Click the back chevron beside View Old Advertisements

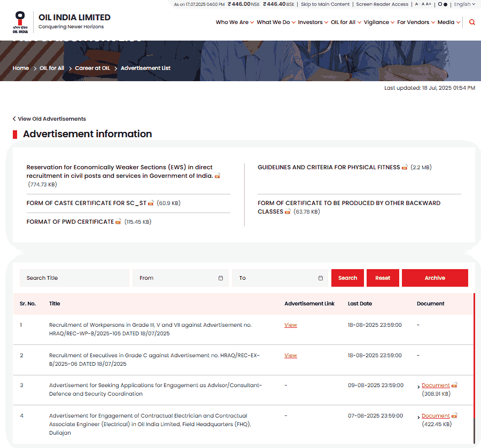tap(14, 119)
